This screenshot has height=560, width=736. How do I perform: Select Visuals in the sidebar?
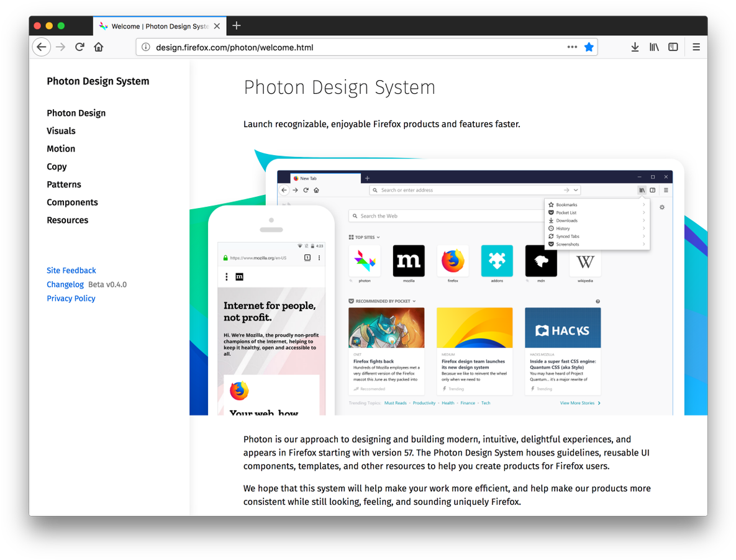[x=61, y=131]
